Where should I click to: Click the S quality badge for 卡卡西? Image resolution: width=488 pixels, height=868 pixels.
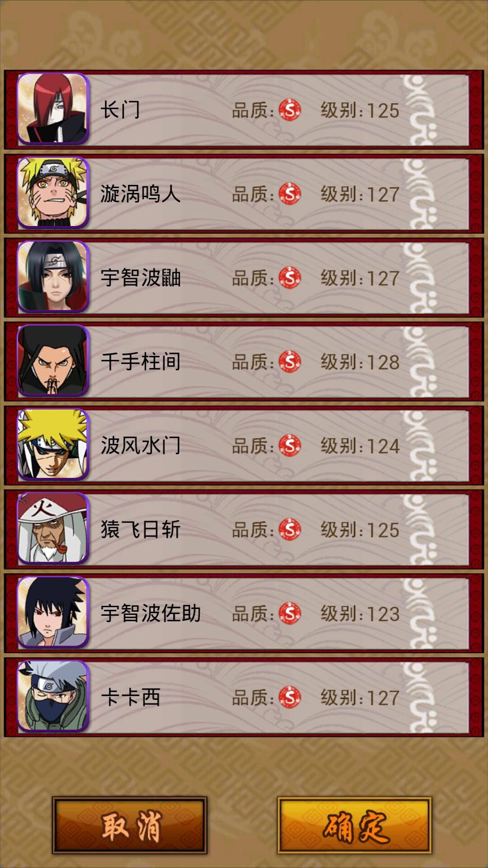[x=290, y=697]
